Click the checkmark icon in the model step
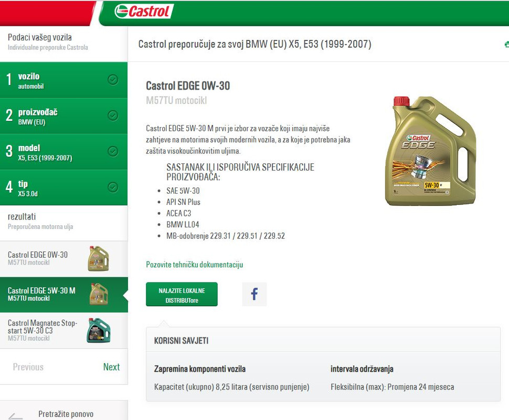This screenshot has height=420, width=509. (113, 151)
